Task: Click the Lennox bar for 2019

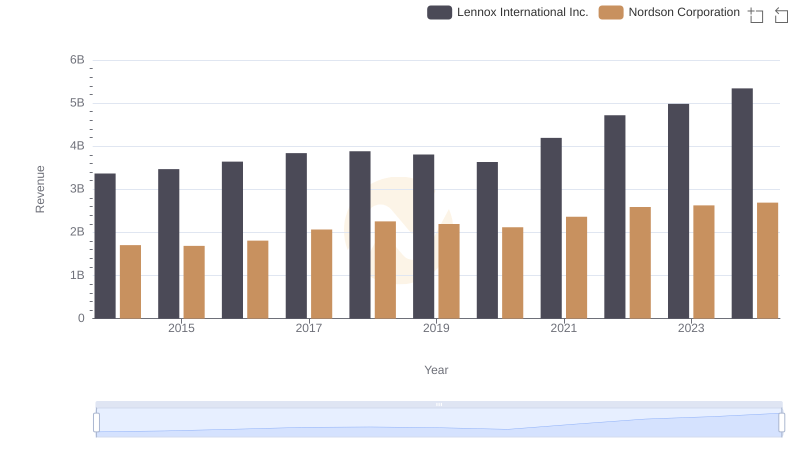Action: click(x=423, y=237)
